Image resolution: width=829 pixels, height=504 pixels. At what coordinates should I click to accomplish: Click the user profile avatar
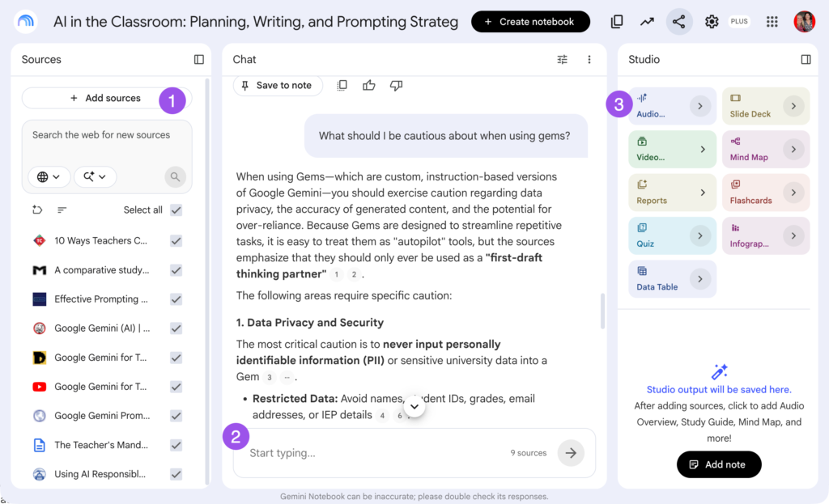coord(804,22)
